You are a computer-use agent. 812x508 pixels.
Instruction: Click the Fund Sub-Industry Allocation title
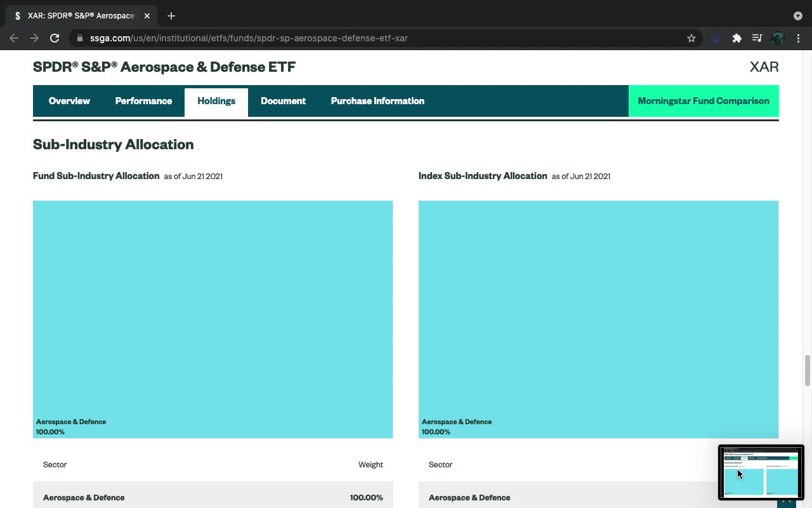pyautogui.click(x=96, y=176)
